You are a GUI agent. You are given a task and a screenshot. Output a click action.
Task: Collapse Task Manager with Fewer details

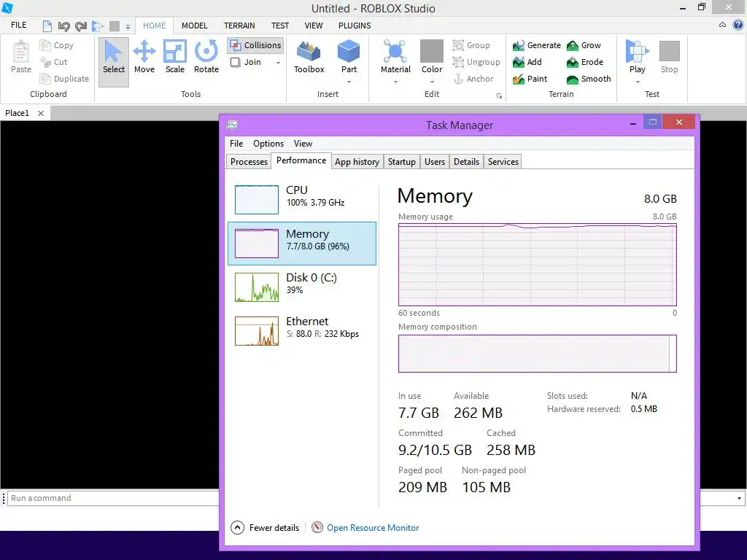[265, 528]
